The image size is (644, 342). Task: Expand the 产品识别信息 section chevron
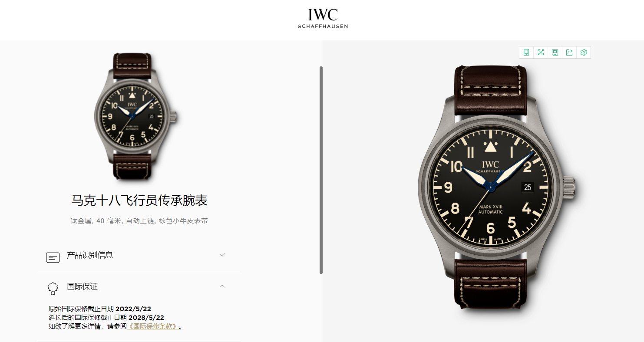tap(222, 255)
